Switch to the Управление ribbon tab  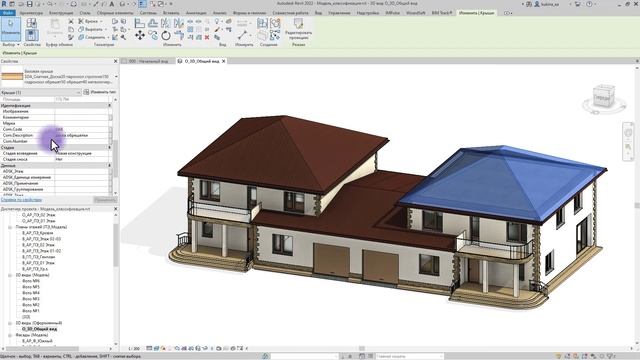(x=339, y=13)
